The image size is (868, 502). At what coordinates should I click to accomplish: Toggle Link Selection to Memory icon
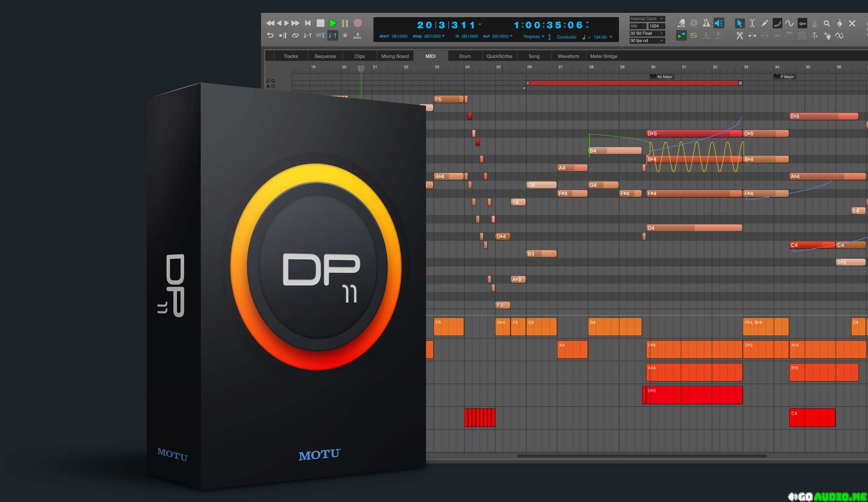click(x=320, y=36)
